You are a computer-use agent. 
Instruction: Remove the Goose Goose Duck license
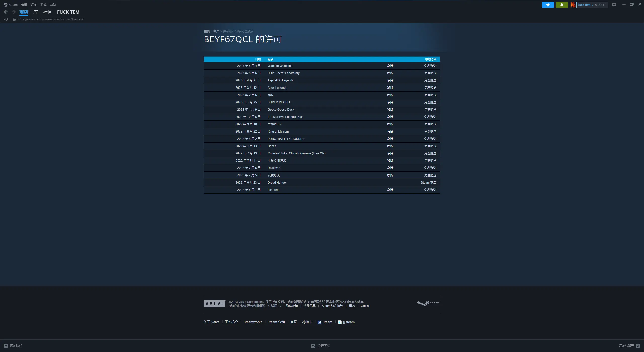pos(390,109)
